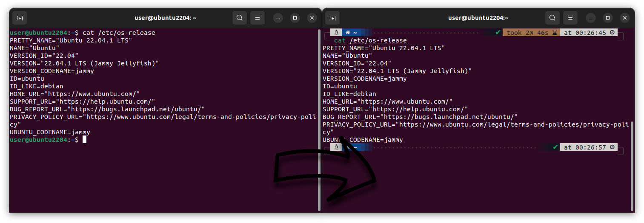The height and width of the screenshot is (223, 644).
Task: Click the clock icon after 'at 00:26:45'
Action: pyautogui.click(x=613, y=33)
